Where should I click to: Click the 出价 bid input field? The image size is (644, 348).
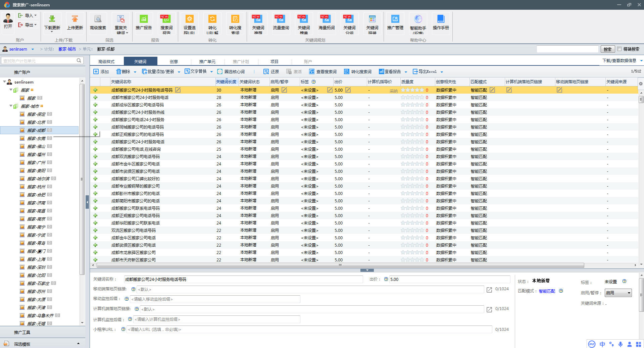pos(449,279)
